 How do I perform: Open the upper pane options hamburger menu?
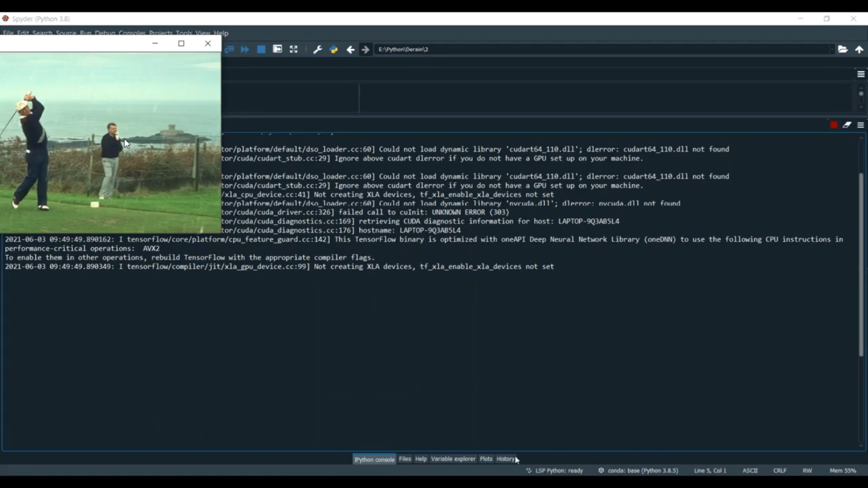pos(860,74)
